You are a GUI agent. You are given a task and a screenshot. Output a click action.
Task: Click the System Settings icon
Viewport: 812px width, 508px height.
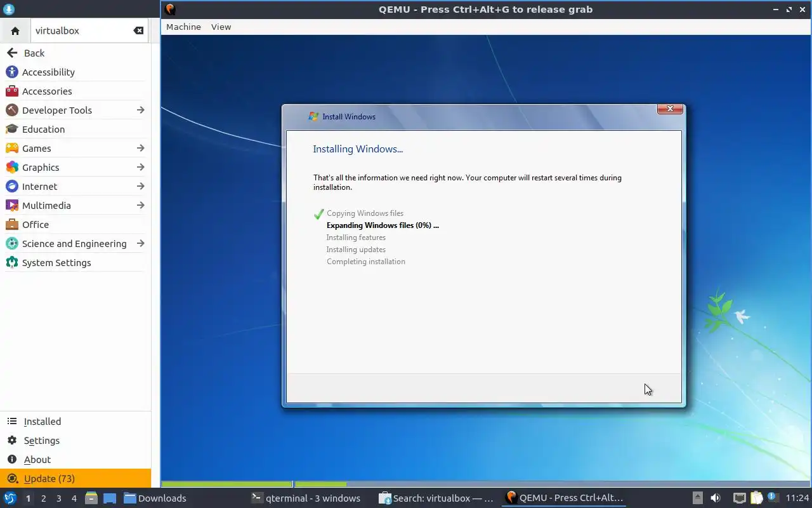(x=11, y=263)
